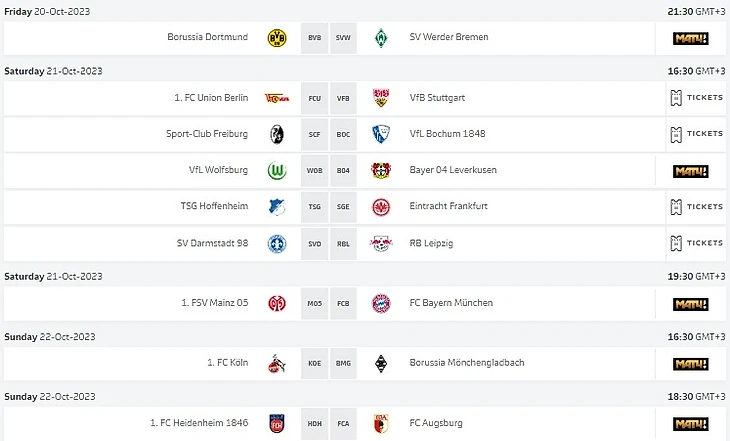This screenshot has width=730, height=441.
Task: Click the Borussia Mönchengladbach crest
Action: 380,363
